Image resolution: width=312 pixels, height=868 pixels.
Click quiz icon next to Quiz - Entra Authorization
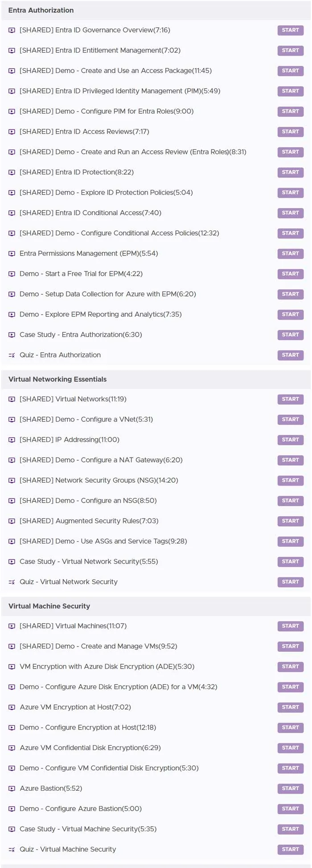point(12,355)
